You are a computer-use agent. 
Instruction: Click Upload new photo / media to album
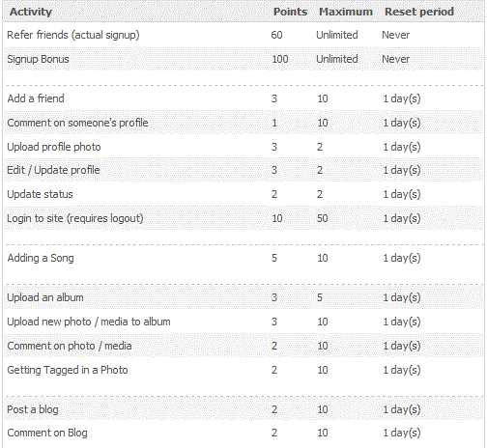(x=89, y=322)
